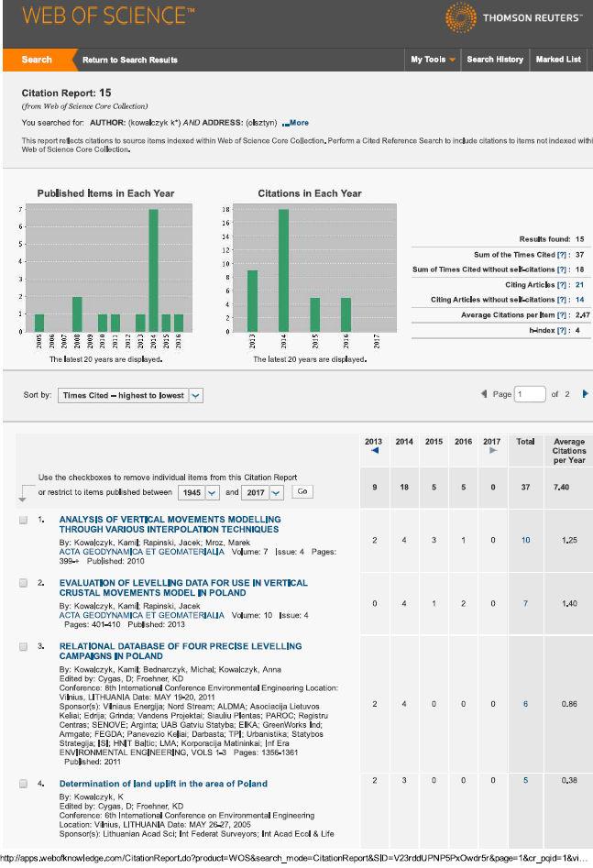Open article Determination of land uplift

coord(163,784)
